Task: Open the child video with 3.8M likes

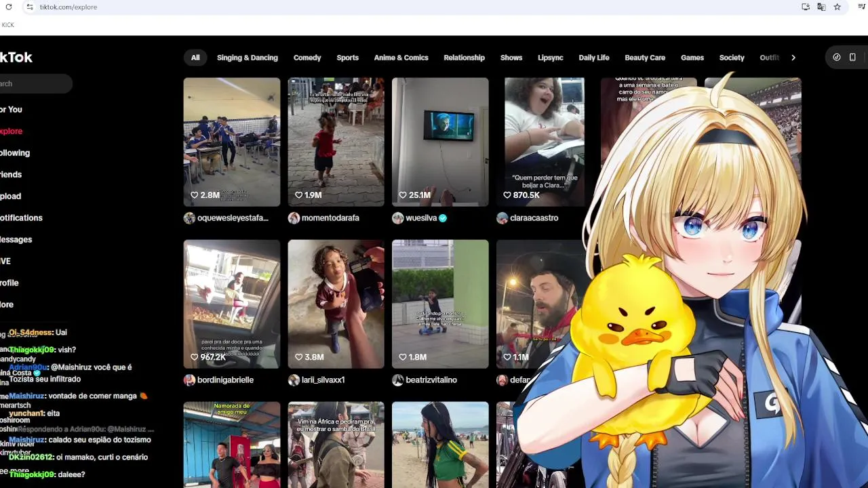Action: [336, 304]
